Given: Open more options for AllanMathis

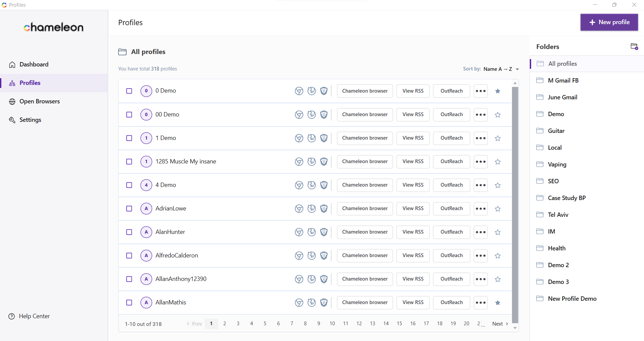Looking at the screenshot, I should [481, 302].
